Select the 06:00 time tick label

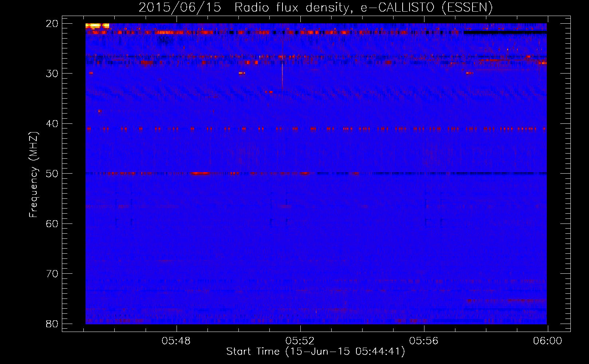coord(548,341)
